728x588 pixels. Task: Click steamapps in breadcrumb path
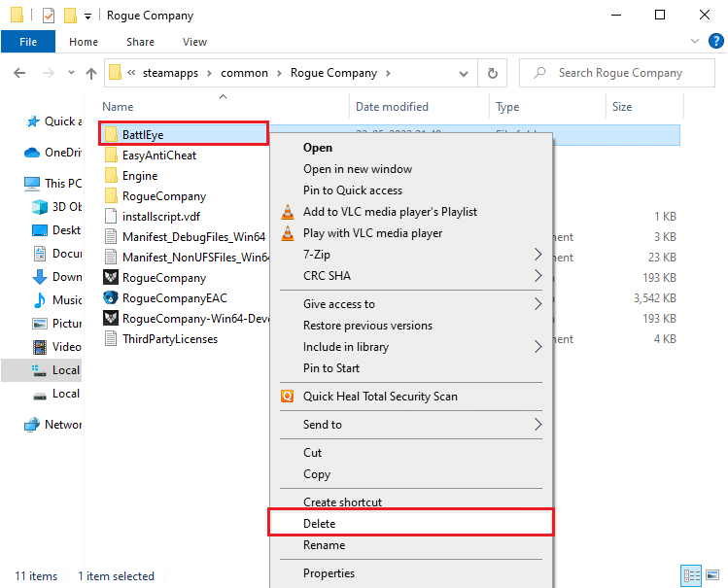coord(170,73)
